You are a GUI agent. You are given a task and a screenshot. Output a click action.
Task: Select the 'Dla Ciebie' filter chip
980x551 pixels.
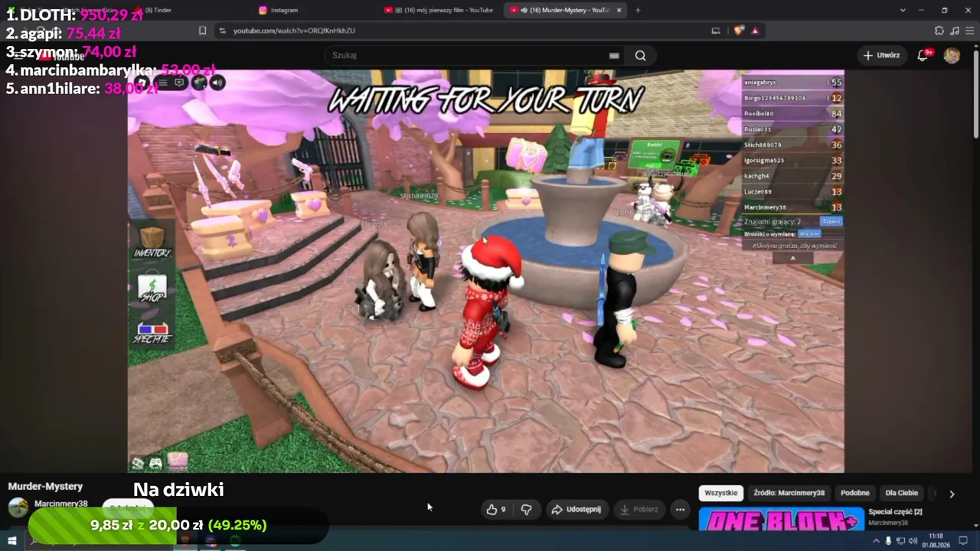902,493
